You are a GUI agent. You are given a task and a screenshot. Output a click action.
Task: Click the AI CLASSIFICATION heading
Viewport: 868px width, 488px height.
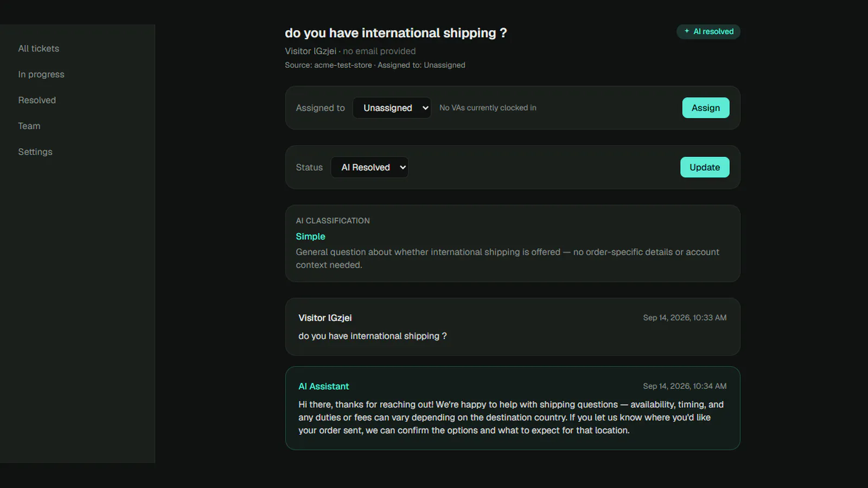[x=333, y=221]
